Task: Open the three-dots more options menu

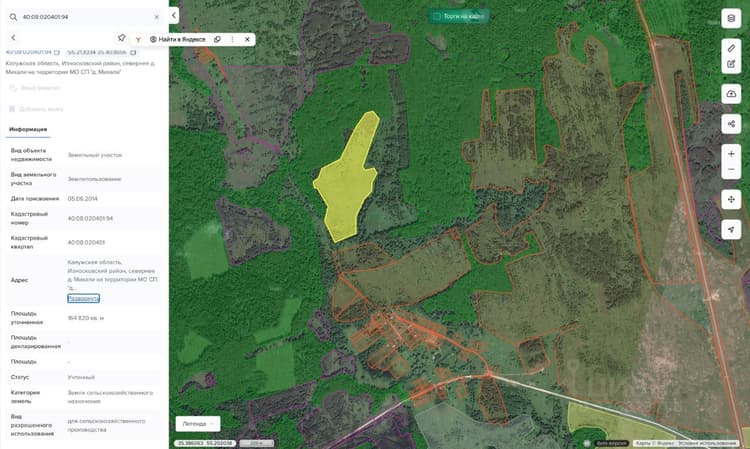Action: point(232,39)
